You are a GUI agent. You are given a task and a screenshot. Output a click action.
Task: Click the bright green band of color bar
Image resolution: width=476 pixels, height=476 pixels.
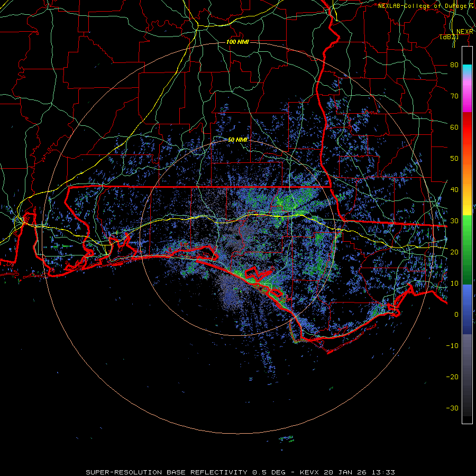coord(467,231)
